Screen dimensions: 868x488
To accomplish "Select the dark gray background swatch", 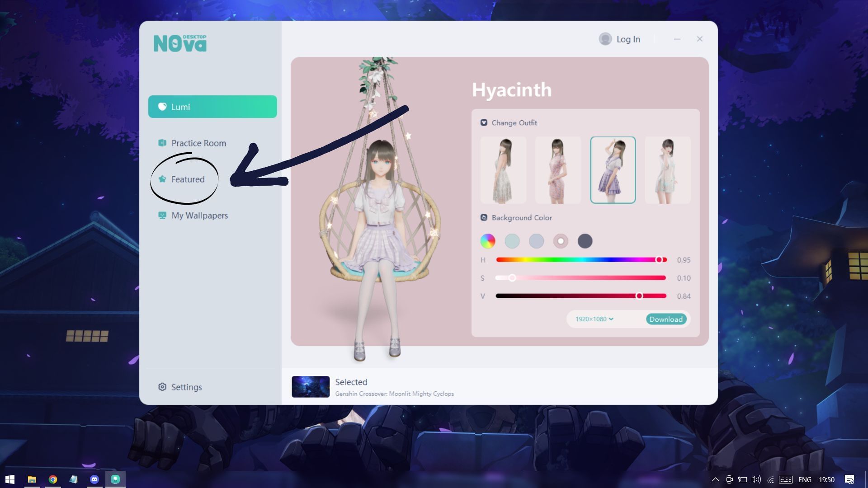I will [585, 241].
